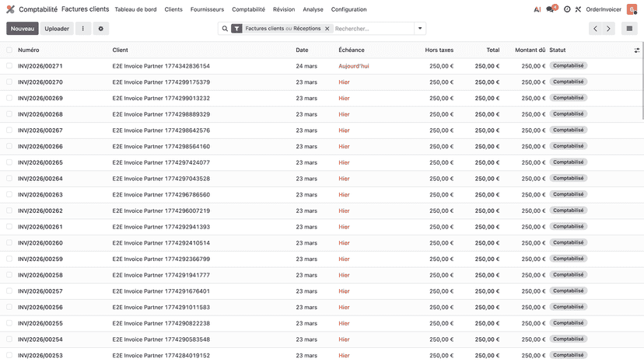Check the box for INV/2026/00264
Screen dimensions: 644x362
tap(9, 178)
